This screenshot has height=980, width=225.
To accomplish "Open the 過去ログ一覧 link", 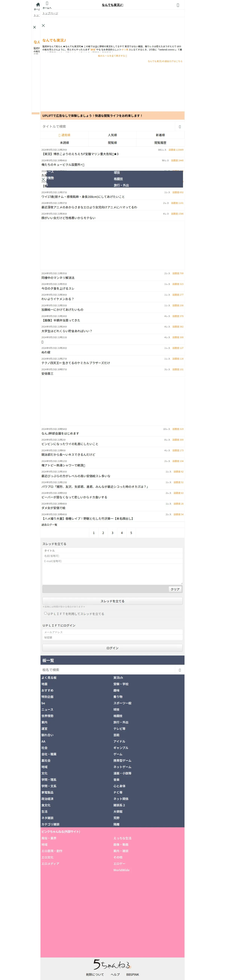I will tap(49, 525).
